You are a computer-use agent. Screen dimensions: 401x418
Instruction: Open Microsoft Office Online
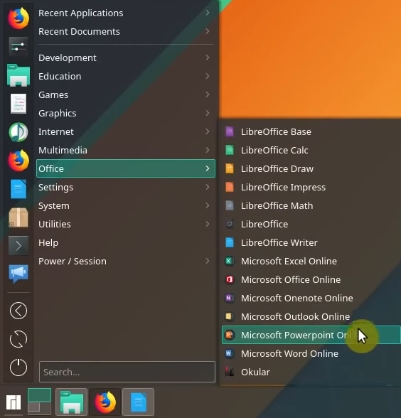311,280
